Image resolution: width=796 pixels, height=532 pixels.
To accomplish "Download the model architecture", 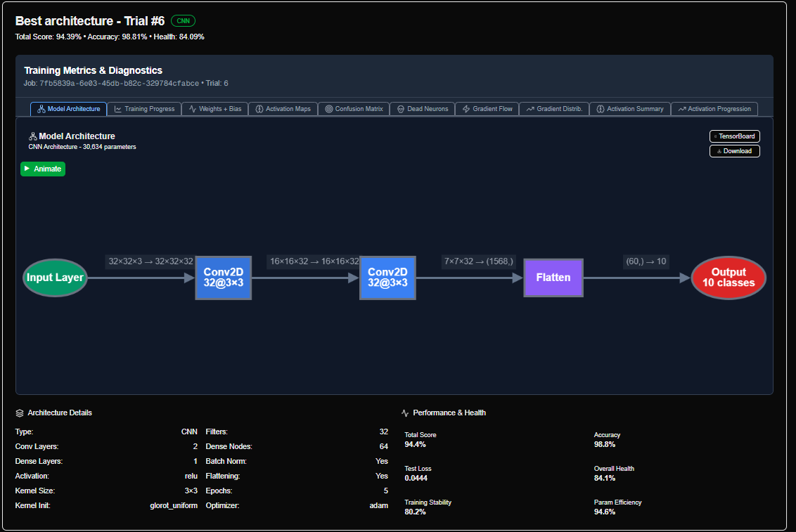I will [x=734, y=150].
